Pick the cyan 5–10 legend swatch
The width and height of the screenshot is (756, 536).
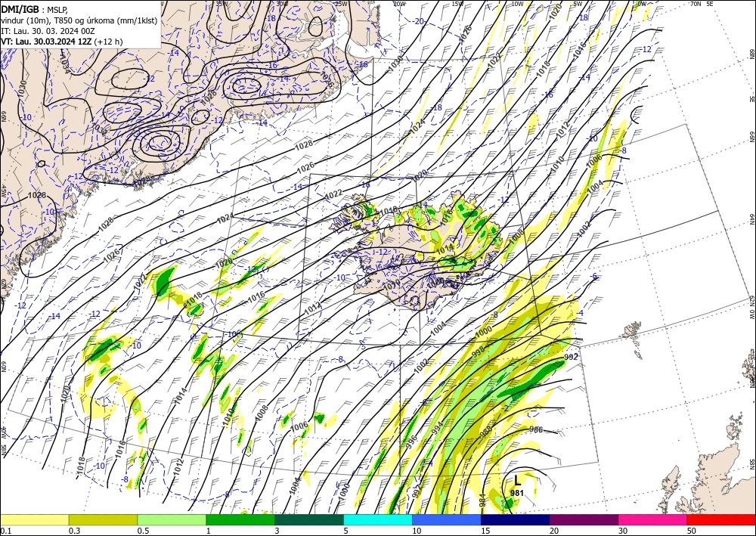pos(378,519)
